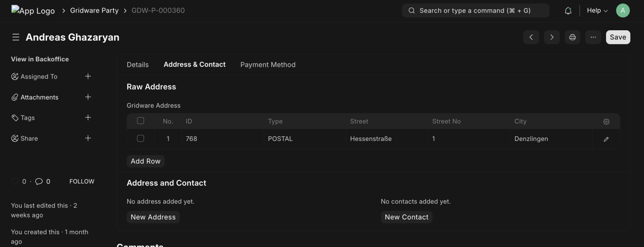Click the Street column header
Viewport: 644px width, 247px height.
pos(359,121)
